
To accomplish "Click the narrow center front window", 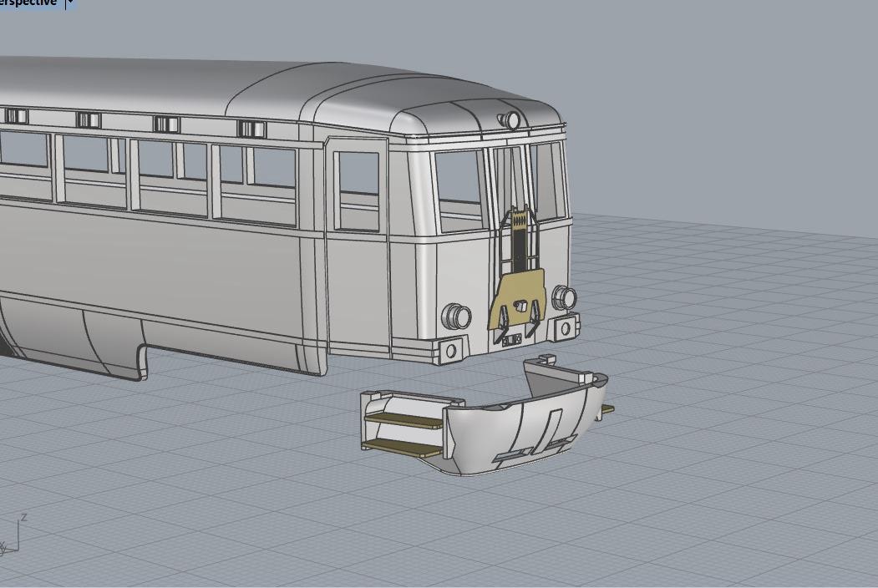I will 507,180.
